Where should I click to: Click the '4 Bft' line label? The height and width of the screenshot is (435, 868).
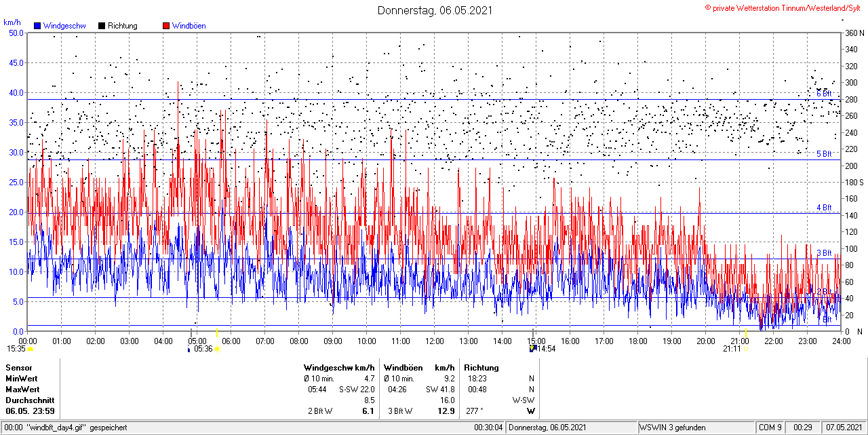(x=823, y=208)
